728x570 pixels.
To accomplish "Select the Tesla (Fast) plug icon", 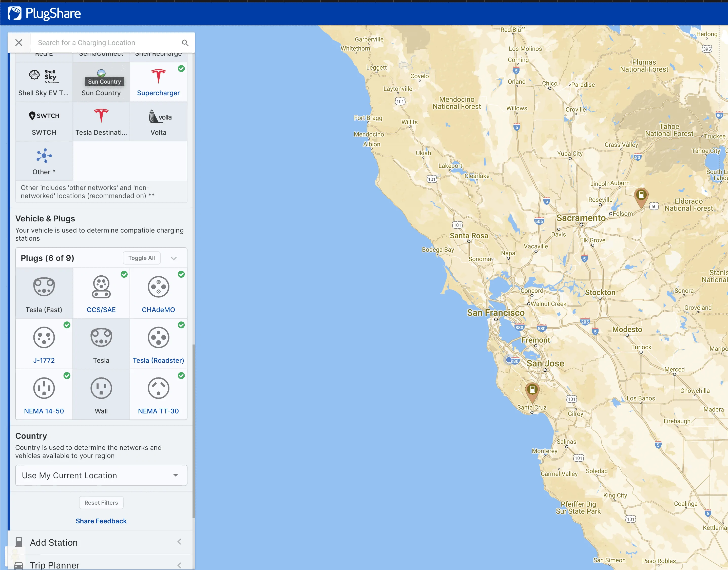I will click(44, 287).
